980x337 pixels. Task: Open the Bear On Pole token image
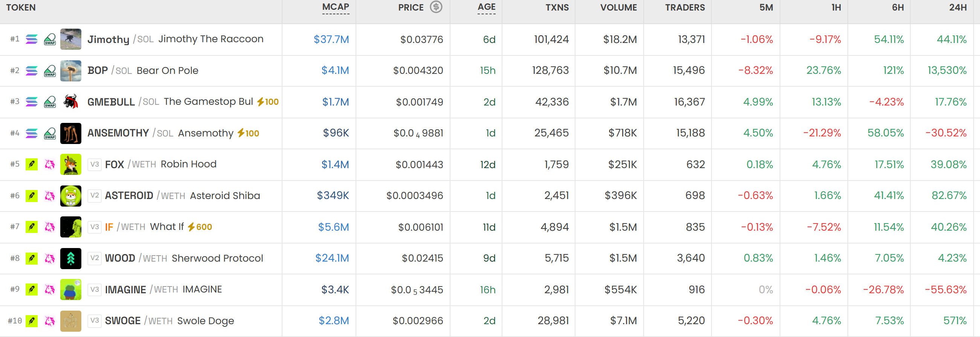pyautogui.click(x=71, y=71)
